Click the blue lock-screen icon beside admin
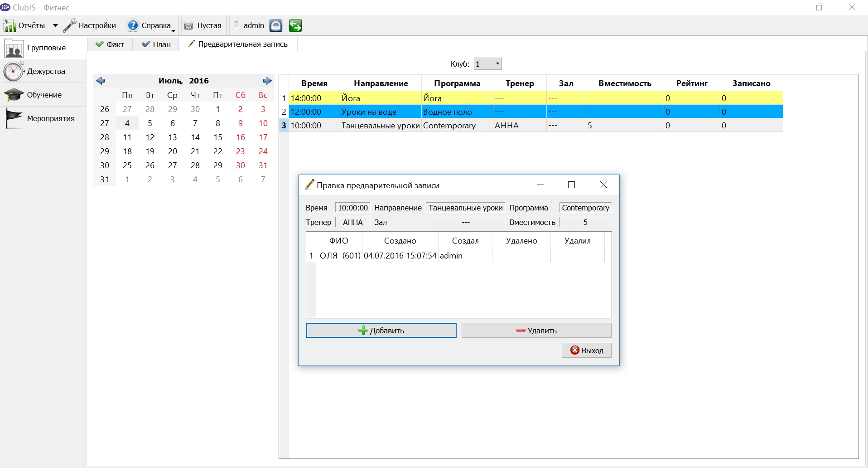 pos(276,26)
